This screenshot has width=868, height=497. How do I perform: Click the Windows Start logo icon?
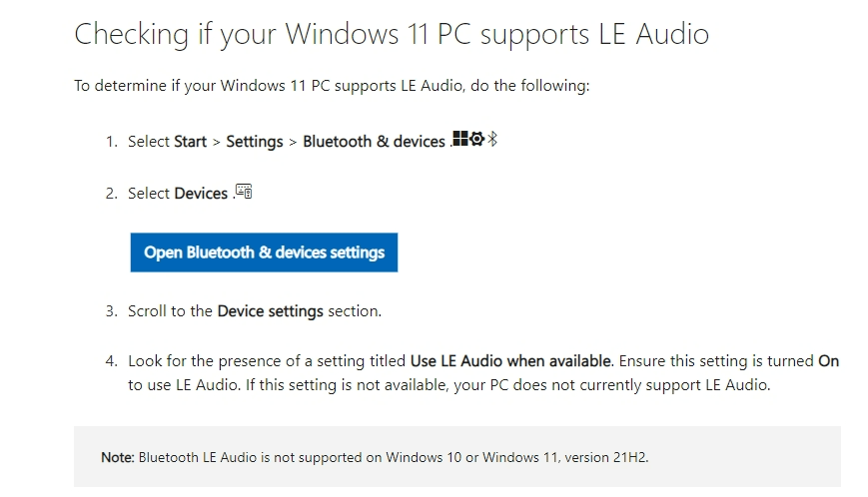460,138
